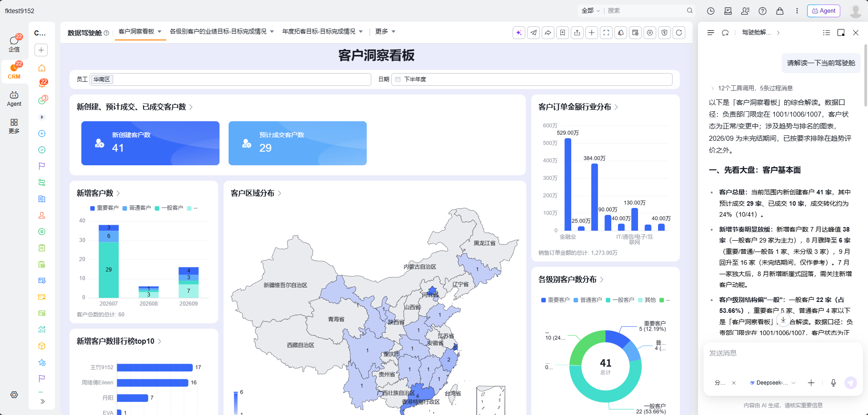The width and height of the screenshot is (868, 415).
Task: Expand the 12个工具调用 process details
Action: pos(752,88)
